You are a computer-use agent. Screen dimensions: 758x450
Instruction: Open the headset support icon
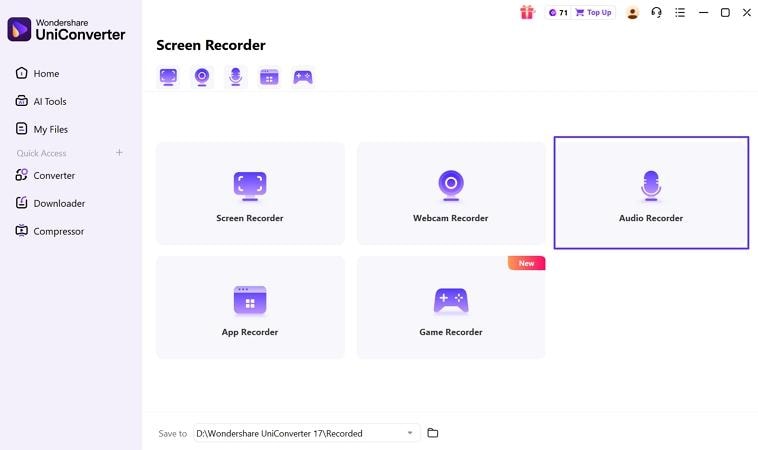(656, 13)
